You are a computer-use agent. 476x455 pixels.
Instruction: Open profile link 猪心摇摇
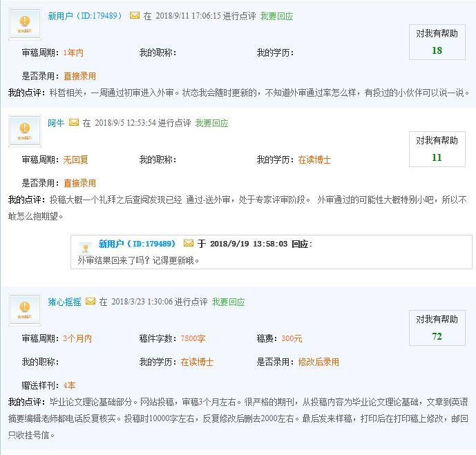pyautogui.click(x=64, y=302)
